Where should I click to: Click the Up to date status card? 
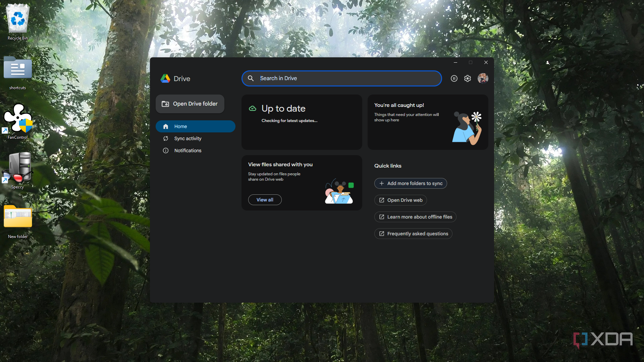click(x=302, y=122)
